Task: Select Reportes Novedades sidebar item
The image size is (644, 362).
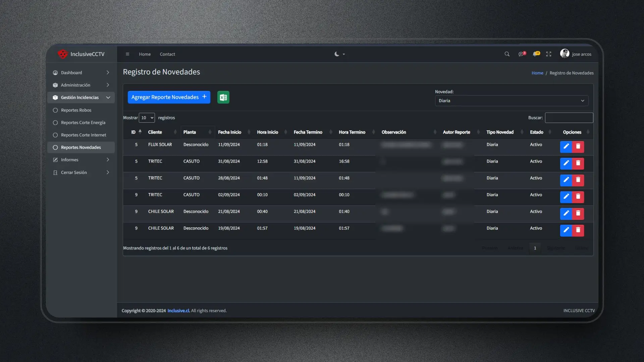Action: point(81,147)
